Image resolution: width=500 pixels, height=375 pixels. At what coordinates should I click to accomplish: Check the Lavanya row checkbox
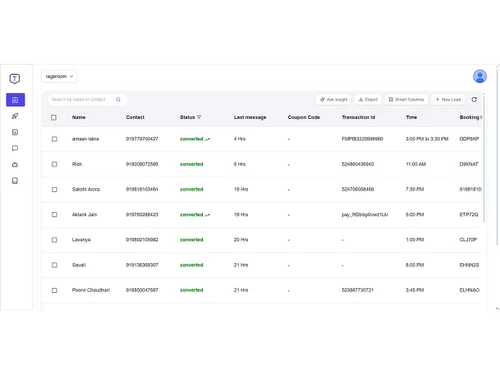pos(54,240)
